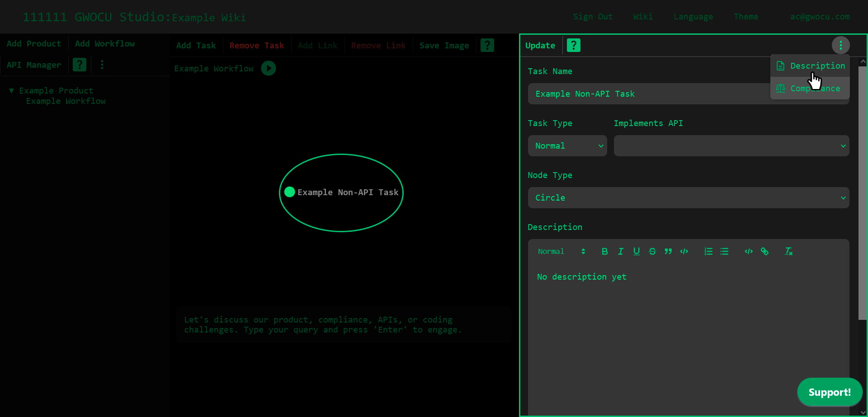This screenshot has width=868, height=417.
Task: Open help next to Save Image
Action: [487, 45]
